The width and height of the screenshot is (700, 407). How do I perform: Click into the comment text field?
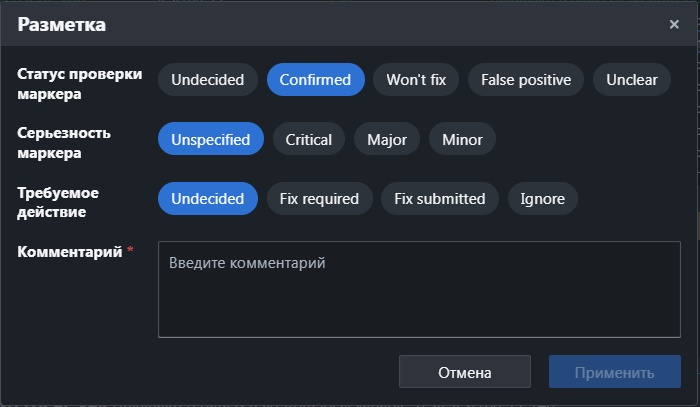point(419,290)
